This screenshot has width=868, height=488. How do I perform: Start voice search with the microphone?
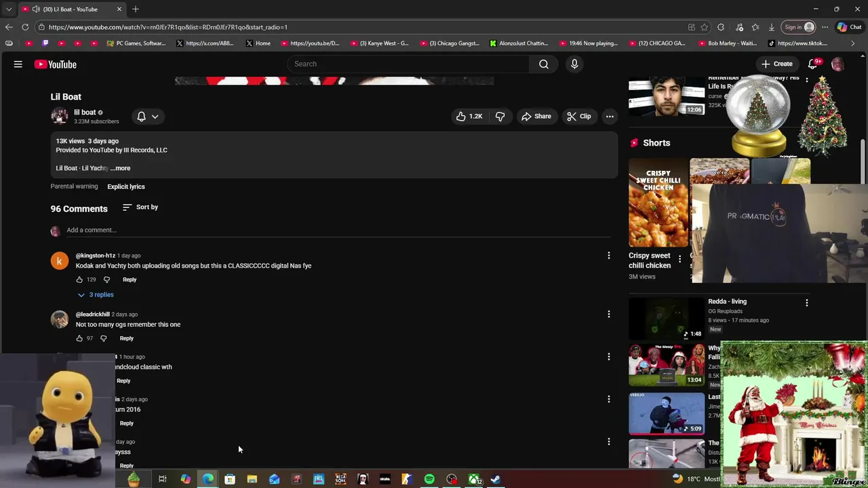pyautogui.click(x=574, y=64)
